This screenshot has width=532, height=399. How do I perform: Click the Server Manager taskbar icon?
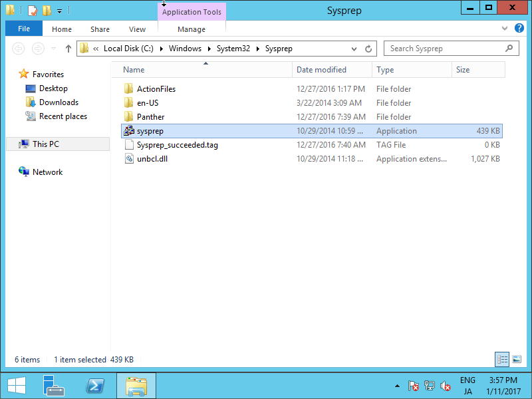click(x=54, y=386)
